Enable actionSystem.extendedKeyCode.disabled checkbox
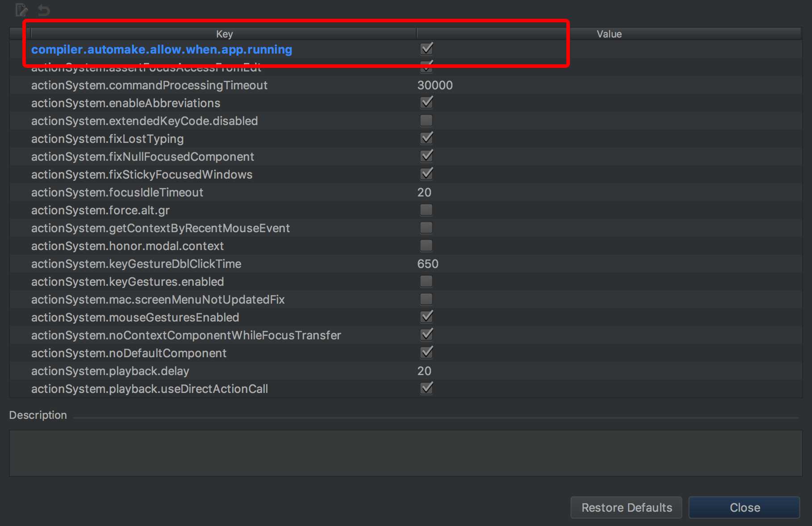The image size is (812, 526). [x=427, y=121]
